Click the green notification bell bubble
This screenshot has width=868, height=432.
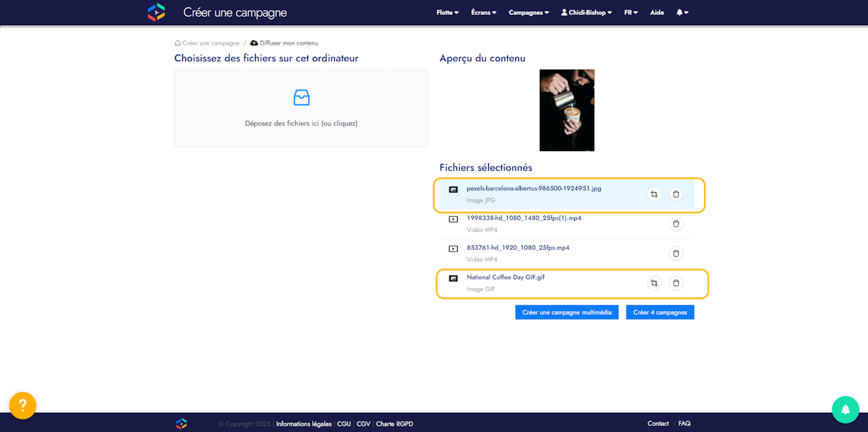[845, 410]
